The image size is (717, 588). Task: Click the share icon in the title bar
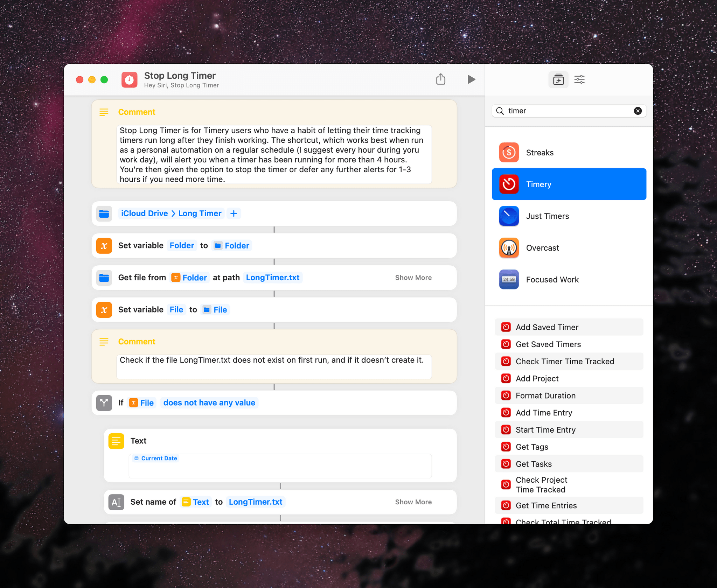tap(441, 79)
